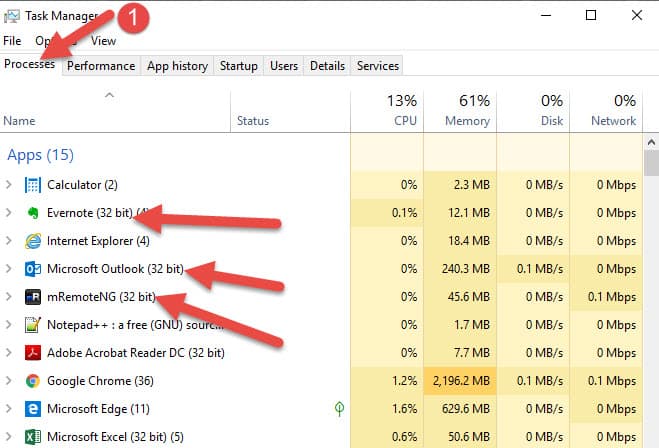659x448 pixels.
Task: Select the Google Chrome (36) row
Action: [x=321, y=381]
